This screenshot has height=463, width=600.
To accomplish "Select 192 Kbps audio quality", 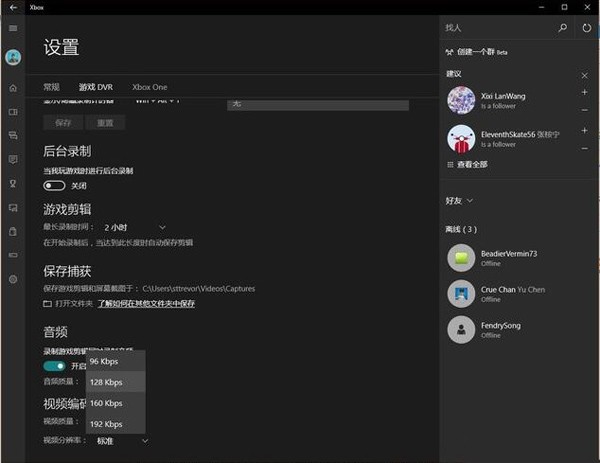I will point(116,424).
